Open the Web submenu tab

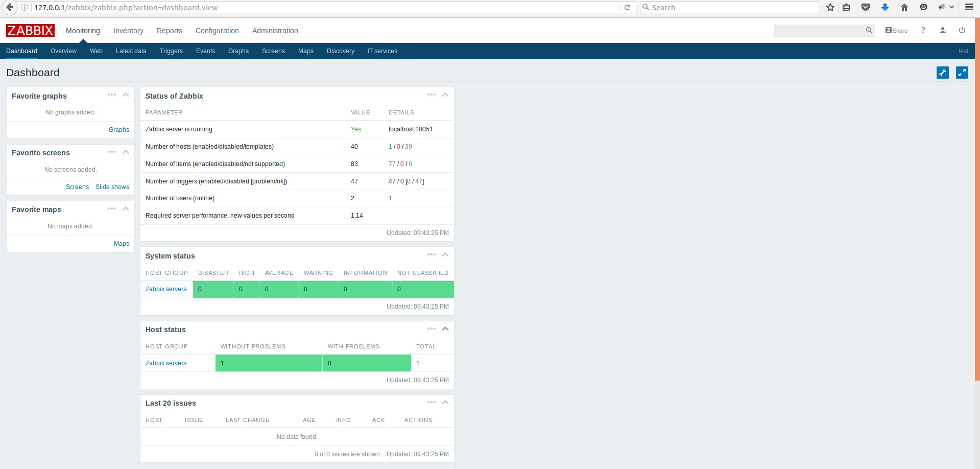(96, 51)
